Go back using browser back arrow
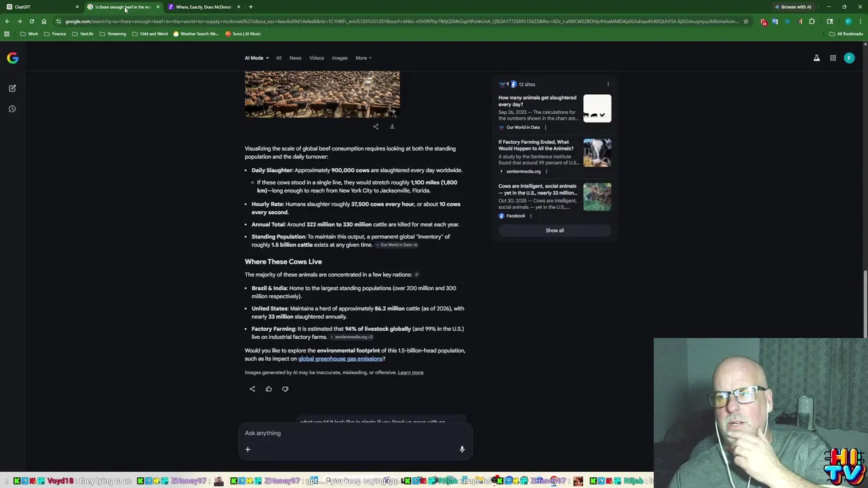This screenshot has width=868, height=488. (7, 21)
